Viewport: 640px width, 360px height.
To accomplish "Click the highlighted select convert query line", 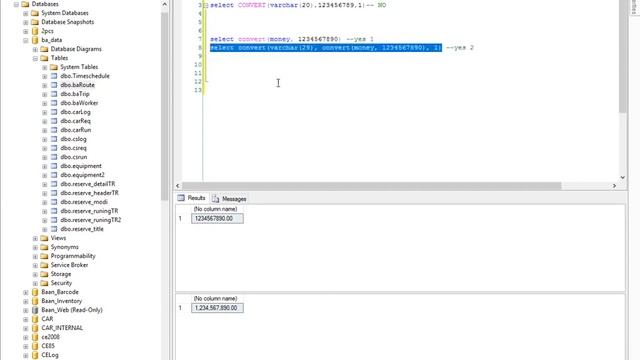I will pyautogui.click(x=326, y=48).
